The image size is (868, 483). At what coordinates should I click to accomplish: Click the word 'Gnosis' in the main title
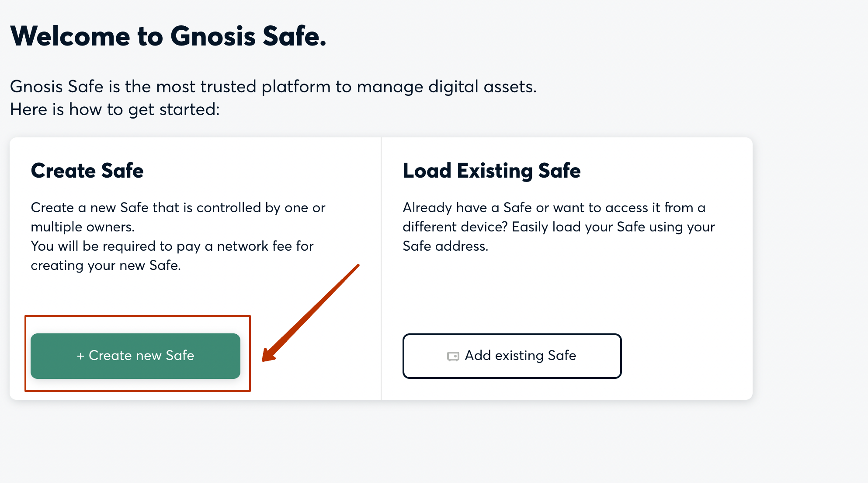pyautogui.click(x=213, y=36)
